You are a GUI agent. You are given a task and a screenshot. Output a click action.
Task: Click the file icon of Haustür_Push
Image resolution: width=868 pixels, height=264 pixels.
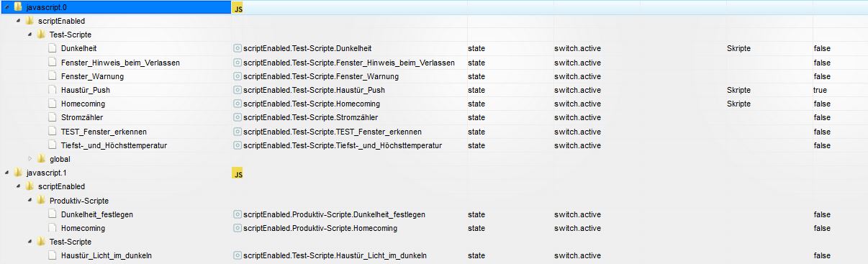[53, 90]
